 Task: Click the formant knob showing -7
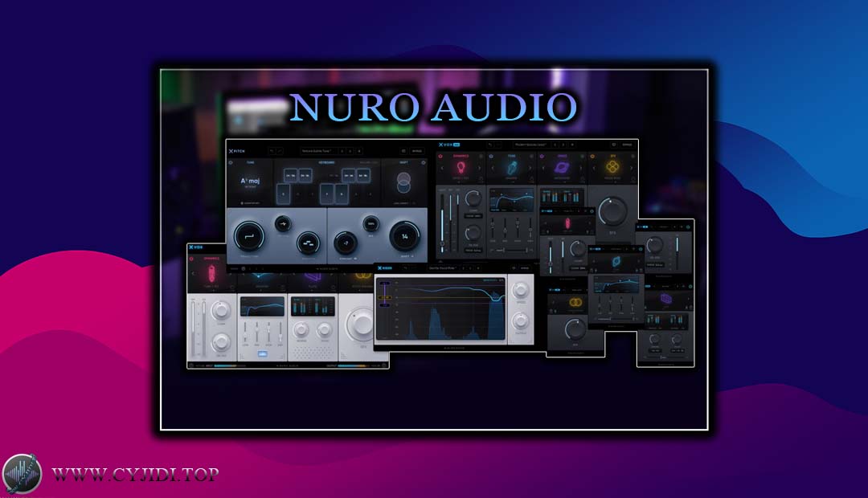point(346,243)
